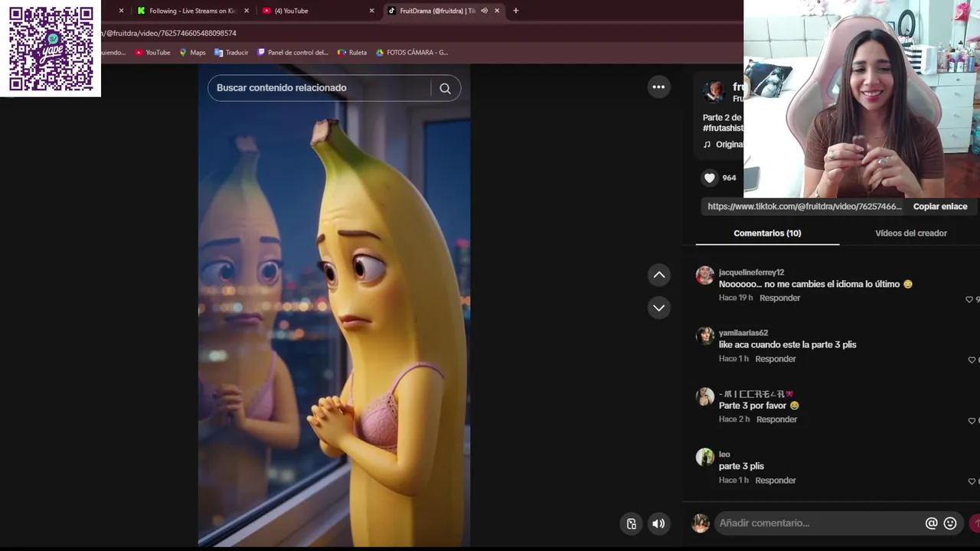Screen dimensions: 980x551
Task: Open the fruitdra creator avatar
Action: 714,92
